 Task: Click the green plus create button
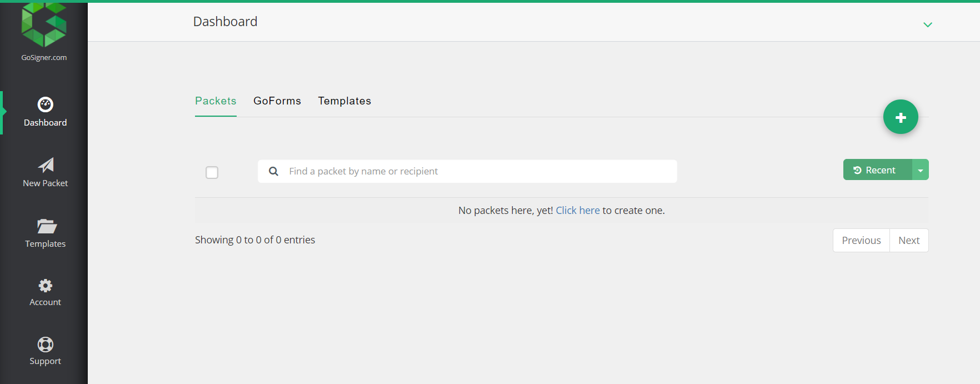tap(901, 117)
